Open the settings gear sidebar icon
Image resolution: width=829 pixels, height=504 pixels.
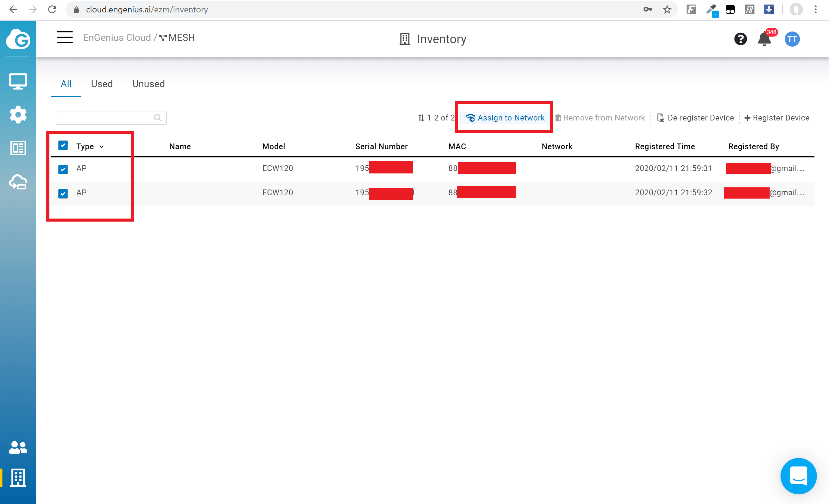18,115
